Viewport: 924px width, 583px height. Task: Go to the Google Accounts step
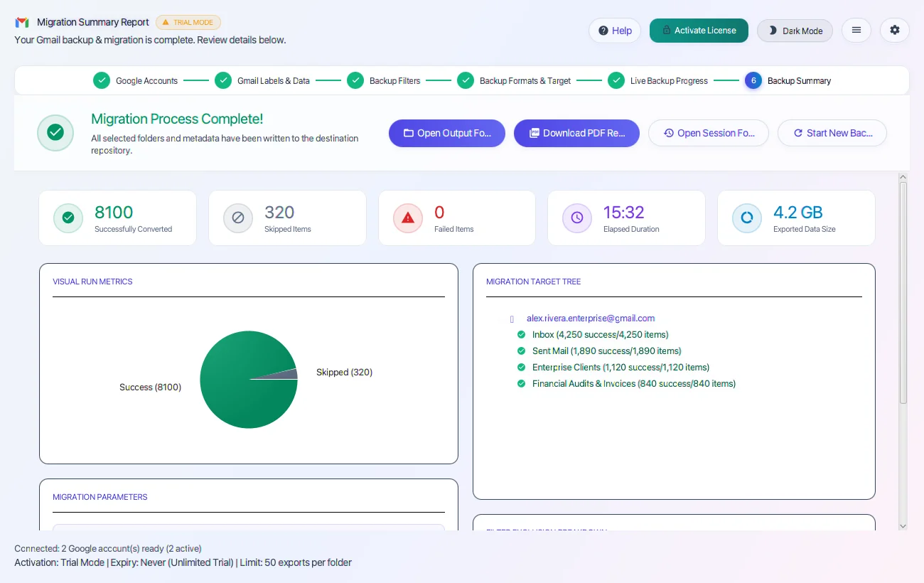pos(136,80)
